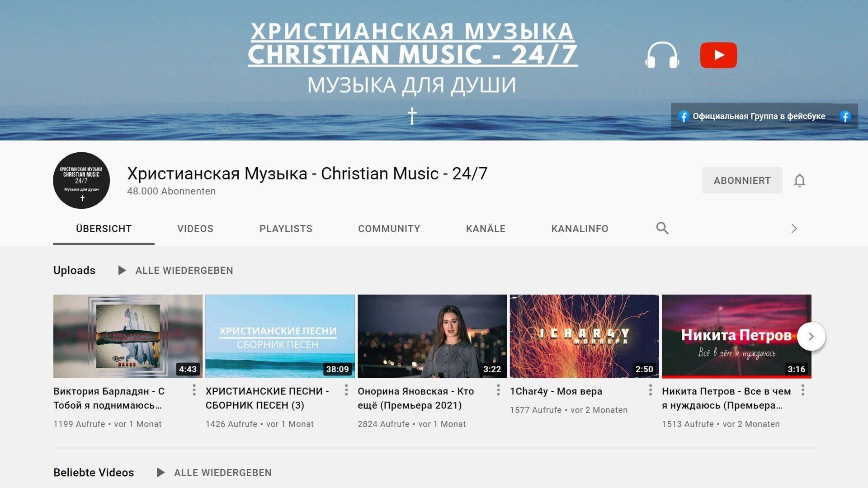Screen dimensions: 868x488
Task: Click title ХРИСТИАНСКИЕ ПЕСНИ - СБОРНИК ПЕСЕН (3)
Action: pyautogui.click(x=267, y=398)
